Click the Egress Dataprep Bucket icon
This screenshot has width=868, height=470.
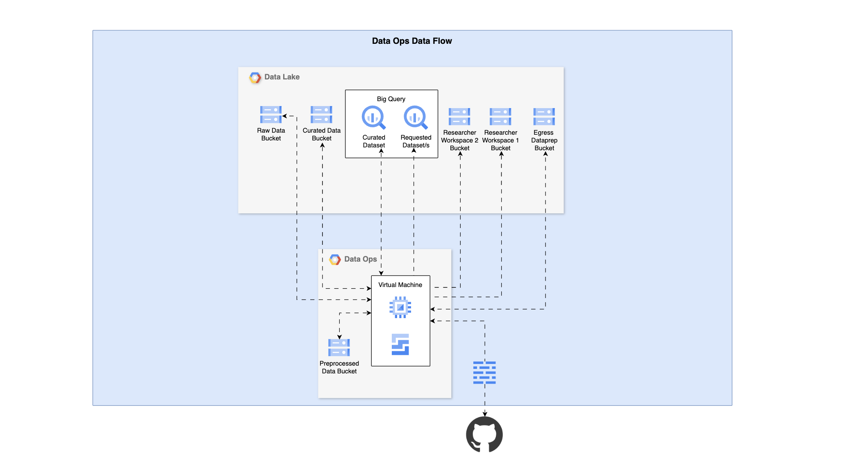click(544, 117)
